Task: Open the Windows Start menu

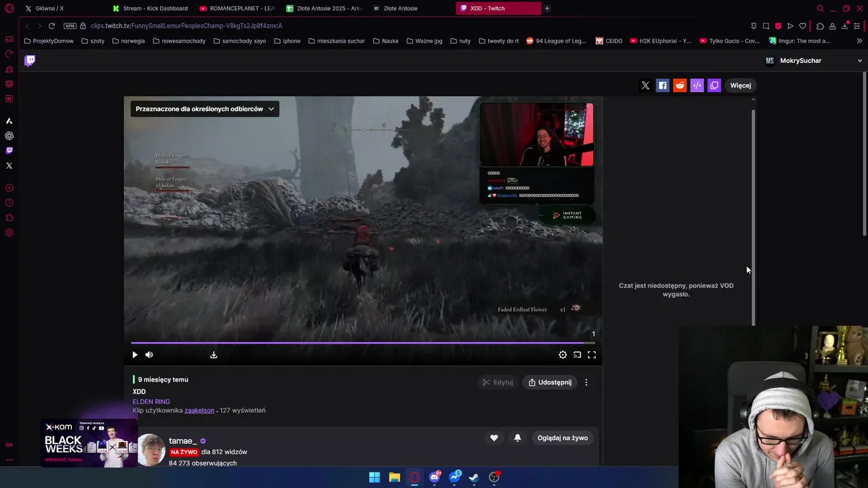Action: [x=374, y=477]
